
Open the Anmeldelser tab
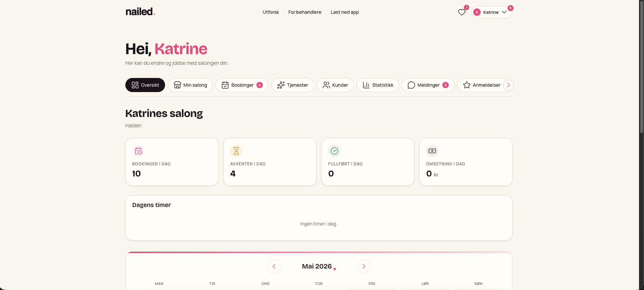[481, 85]
